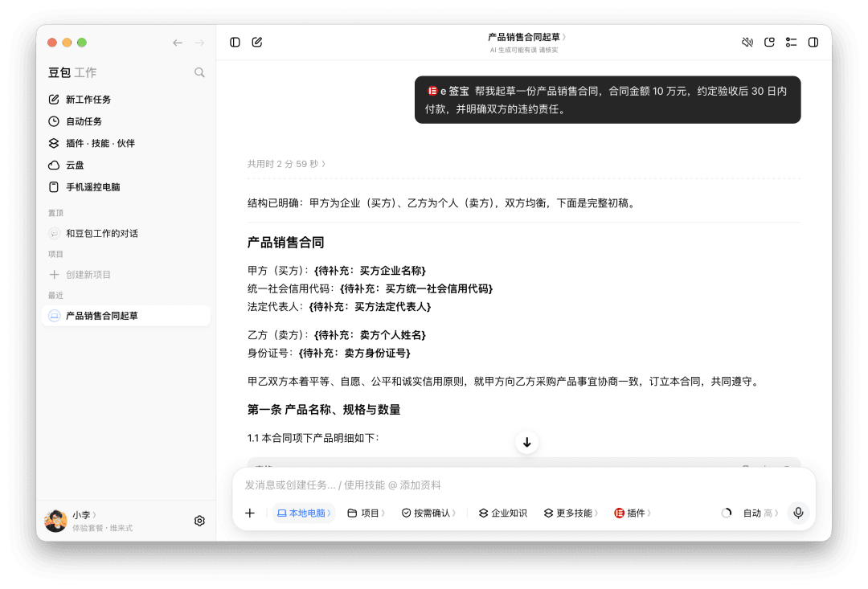The image size is (868, 589).
Task: Open 新工作任务
Action: pyautogui.click(x=126, y=100)
